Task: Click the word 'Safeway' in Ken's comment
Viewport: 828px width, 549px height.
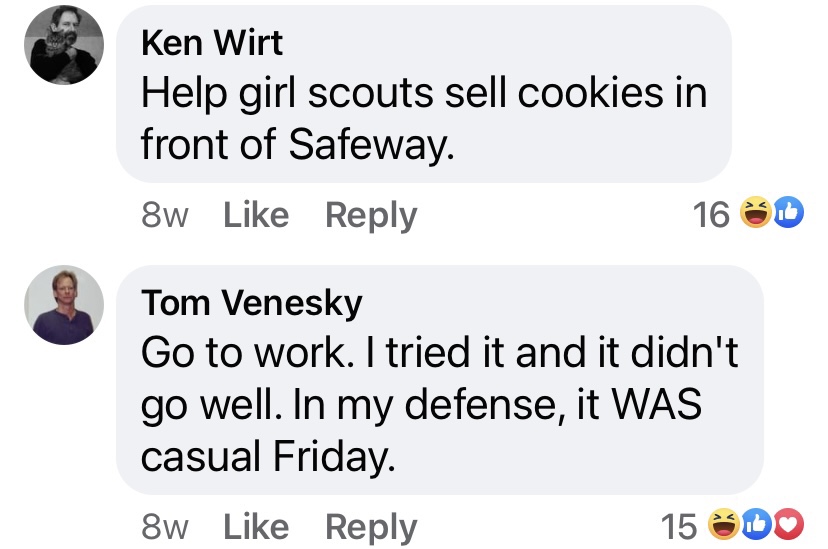Action: coord(372,145)
